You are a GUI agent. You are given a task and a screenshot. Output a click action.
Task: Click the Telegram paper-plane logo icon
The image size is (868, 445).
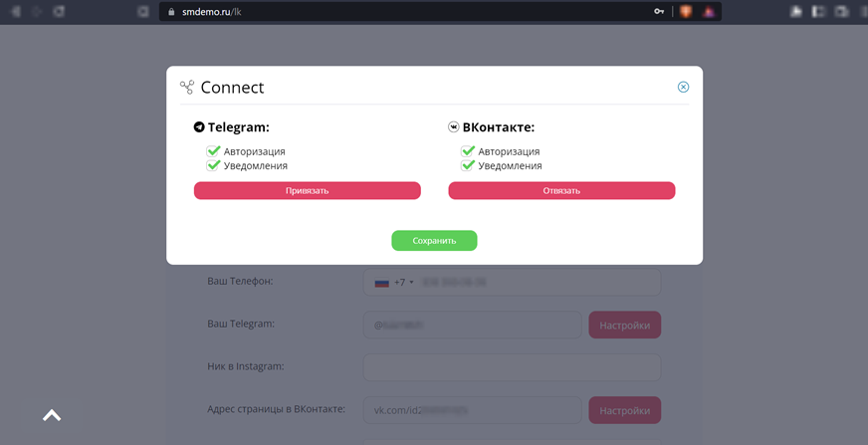[199, 127]
